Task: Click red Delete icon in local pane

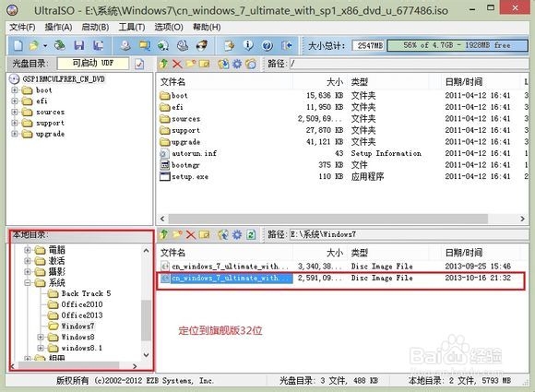Action: coord(191,234)
